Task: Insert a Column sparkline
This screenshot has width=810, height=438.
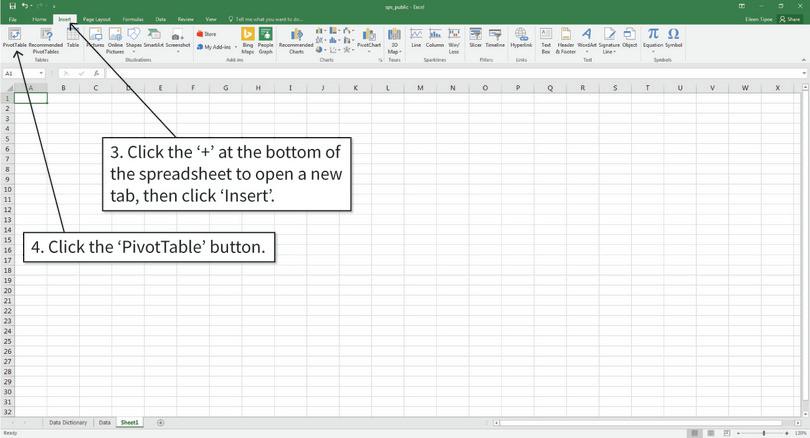Action: click(435, 38)
